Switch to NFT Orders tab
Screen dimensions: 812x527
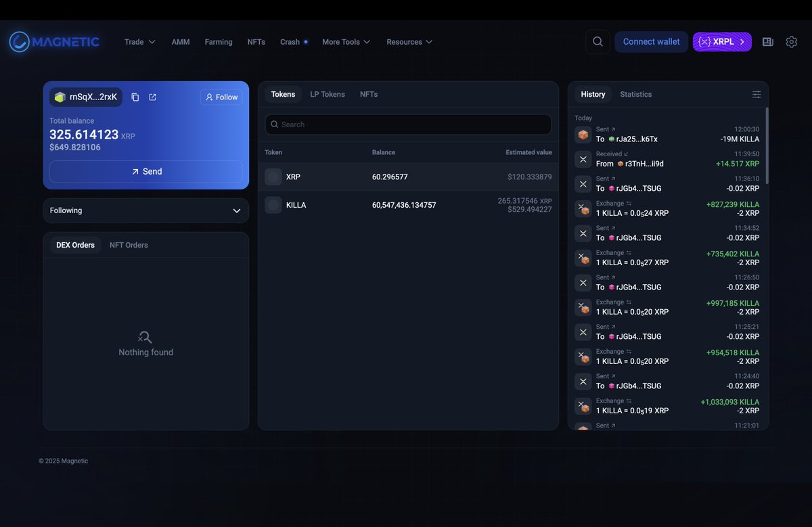click(129, 245)
